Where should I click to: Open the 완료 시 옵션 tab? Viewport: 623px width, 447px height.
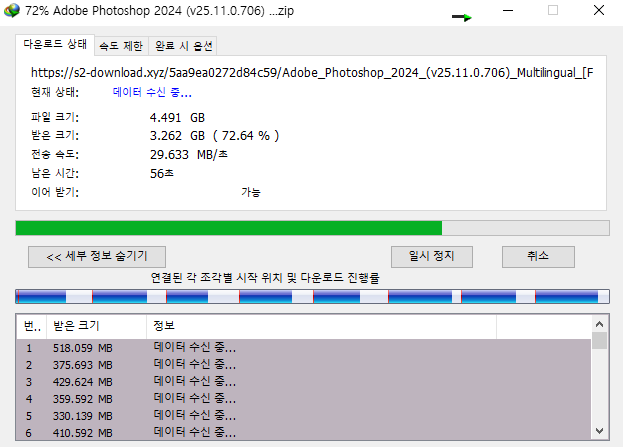(x=183, y=46)
